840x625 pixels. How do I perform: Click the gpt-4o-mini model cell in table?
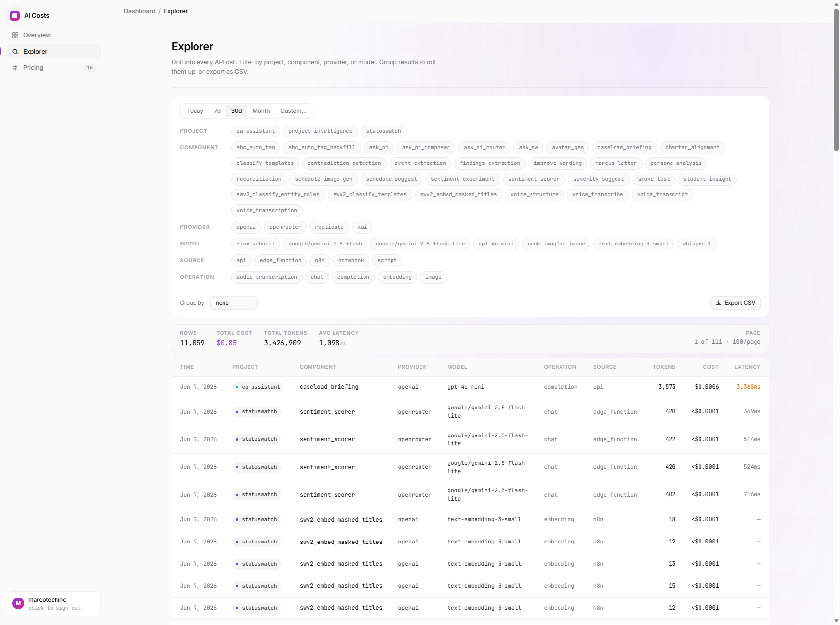pos(466,387)
